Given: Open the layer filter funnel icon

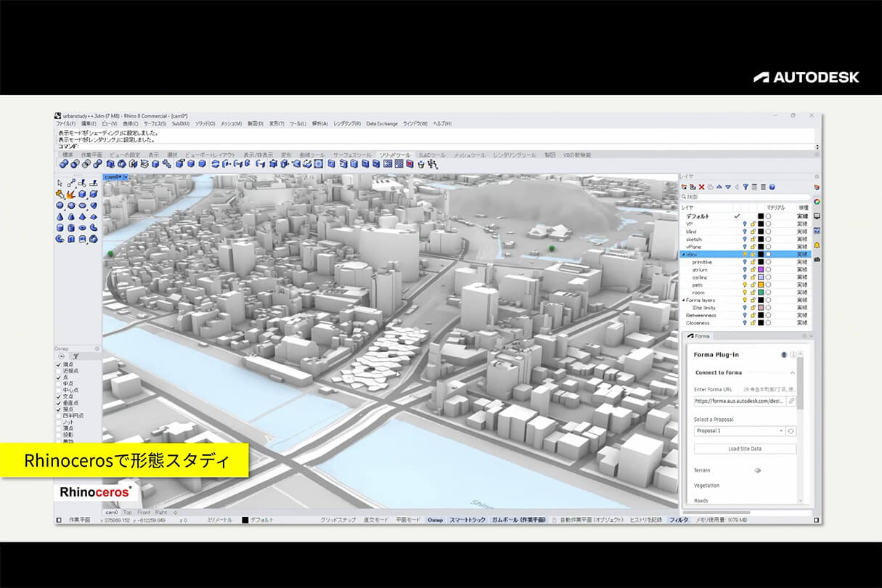Looking at the screenshot, I should [746, 187].
